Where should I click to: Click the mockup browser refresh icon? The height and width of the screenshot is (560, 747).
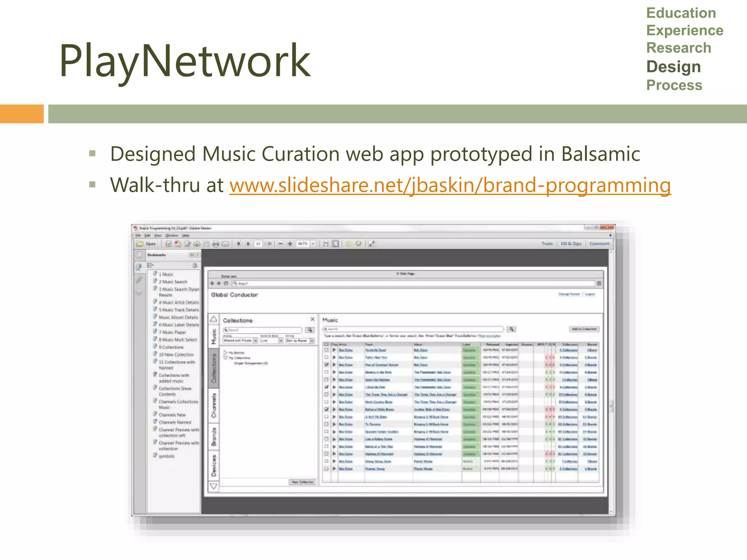tap(226, 283)
